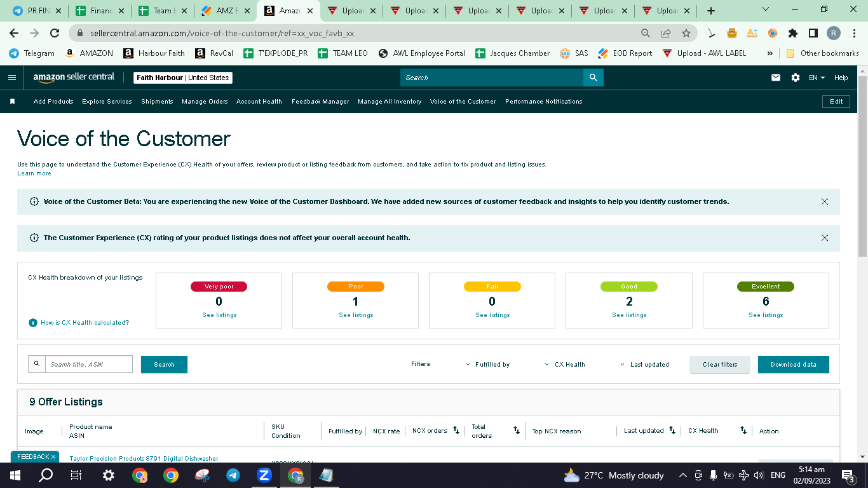Open the Seller Central hamburger menu
Viewport: 868px width, 488px height.
pos(12,78)
